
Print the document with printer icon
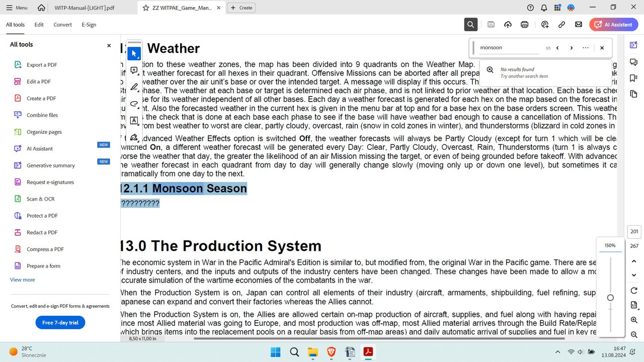(x=525, y=24)
